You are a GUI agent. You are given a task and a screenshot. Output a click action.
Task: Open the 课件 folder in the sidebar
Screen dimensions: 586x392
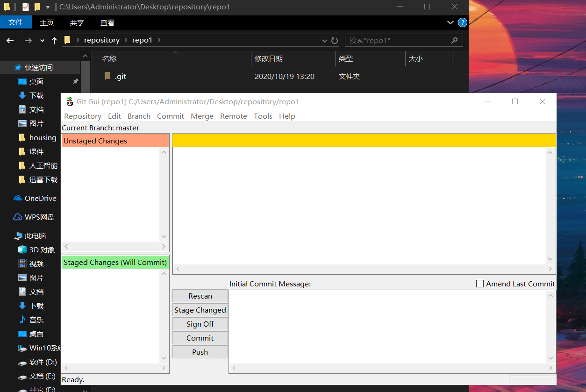click(36, 151)
